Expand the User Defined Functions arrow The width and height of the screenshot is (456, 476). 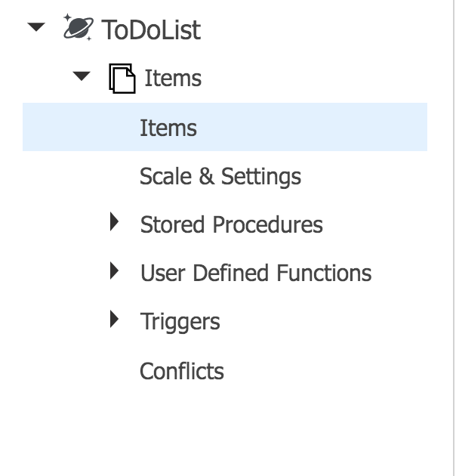coord(115,270)
